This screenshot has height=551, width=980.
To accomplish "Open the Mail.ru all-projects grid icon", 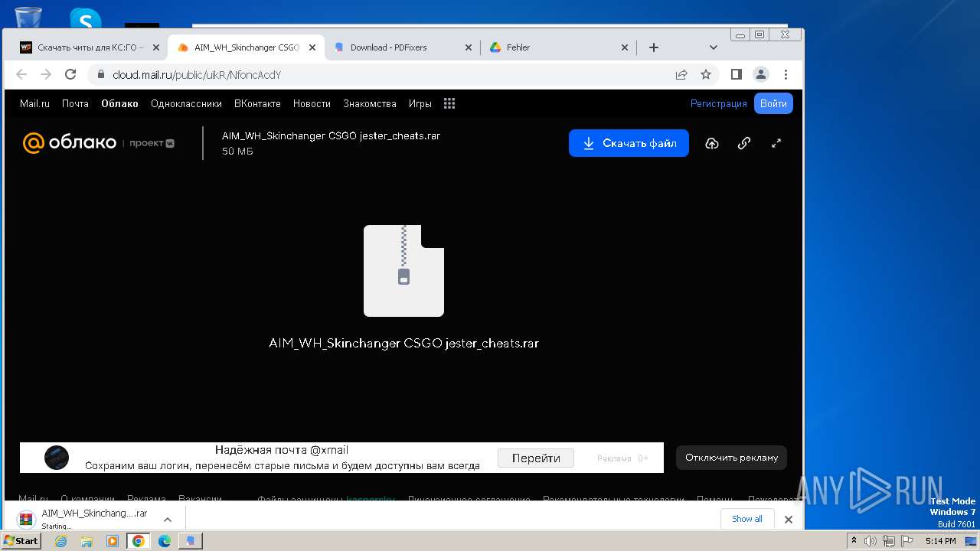I will pyautogui.click(x=449, y=103).
